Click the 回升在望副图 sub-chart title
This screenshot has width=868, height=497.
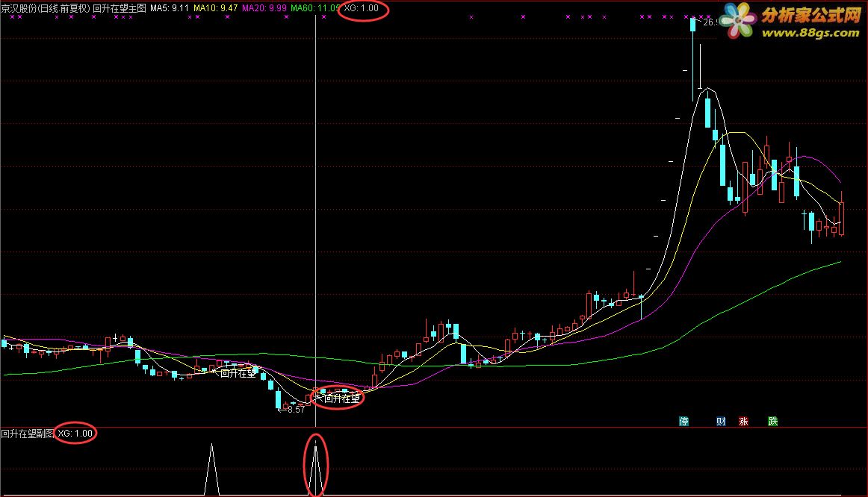point(27,434)
